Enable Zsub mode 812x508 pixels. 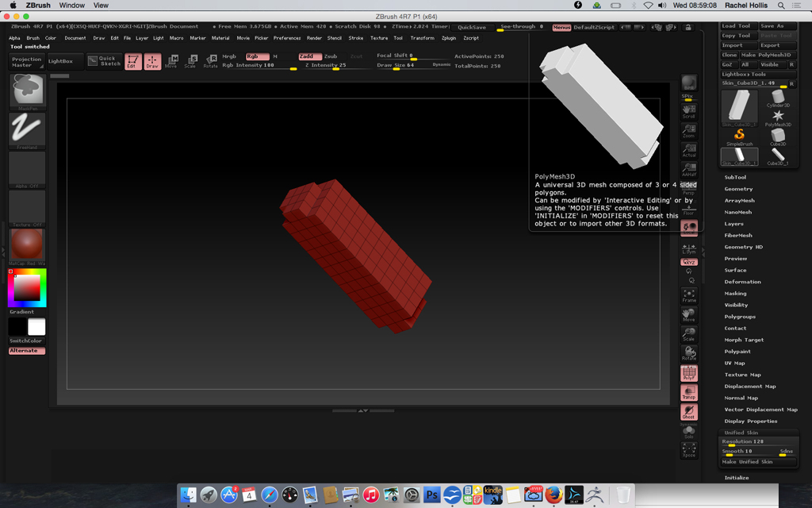pos(331,56)
